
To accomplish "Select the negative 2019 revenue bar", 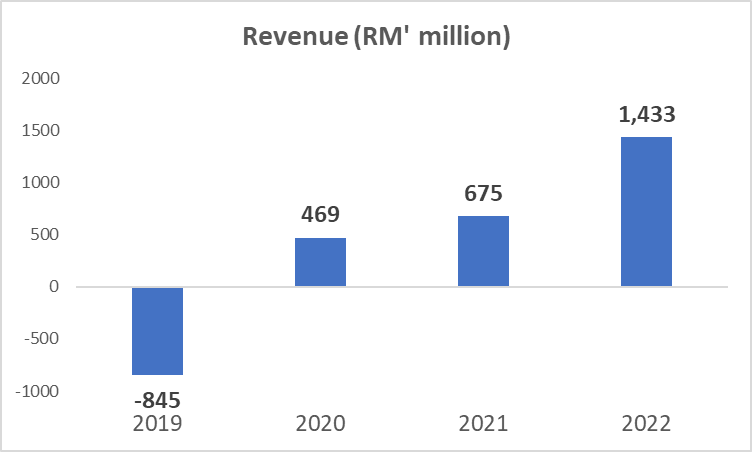I will tap(157, 331).
